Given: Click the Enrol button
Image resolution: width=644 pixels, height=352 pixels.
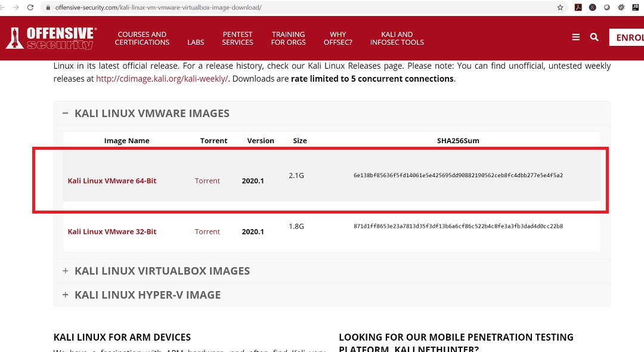Looking at the screenshot, I should coord(627,38).
